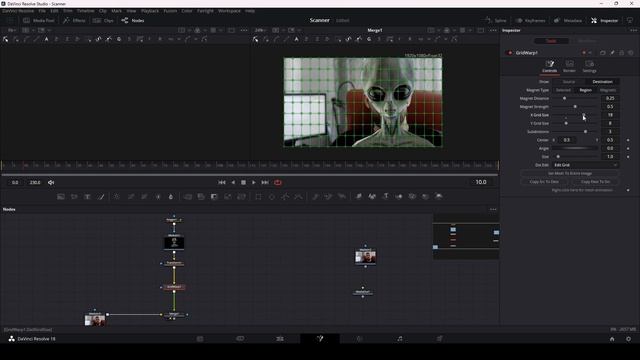Viewport: 640px width, 360px height.
Task: Click Copy Src To Dest button
Action: coord(544,182)
